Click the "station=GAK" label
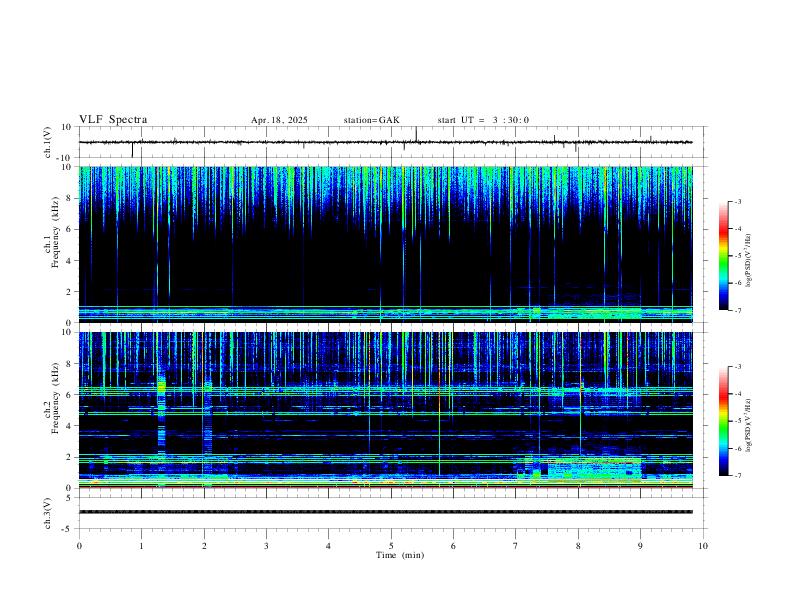 point(371,120)
